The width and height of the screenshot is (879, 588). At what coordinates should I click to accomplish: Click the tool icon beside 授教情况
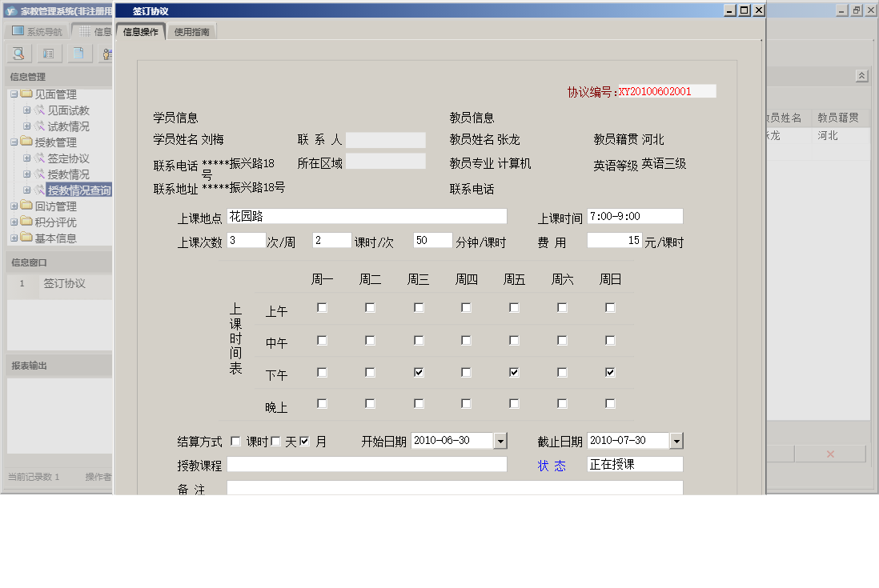[x=39, y=174]
